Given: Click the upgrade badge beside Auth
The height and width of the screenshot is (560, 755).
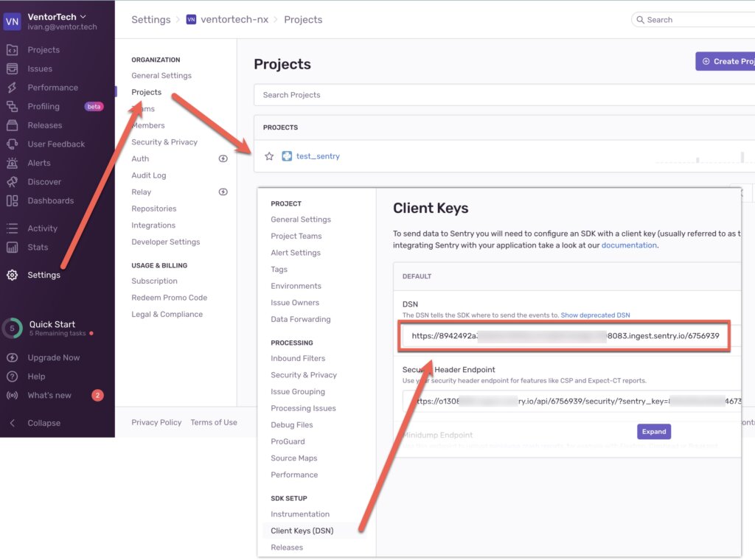Looking at the screenshot, I should (223, 158).
